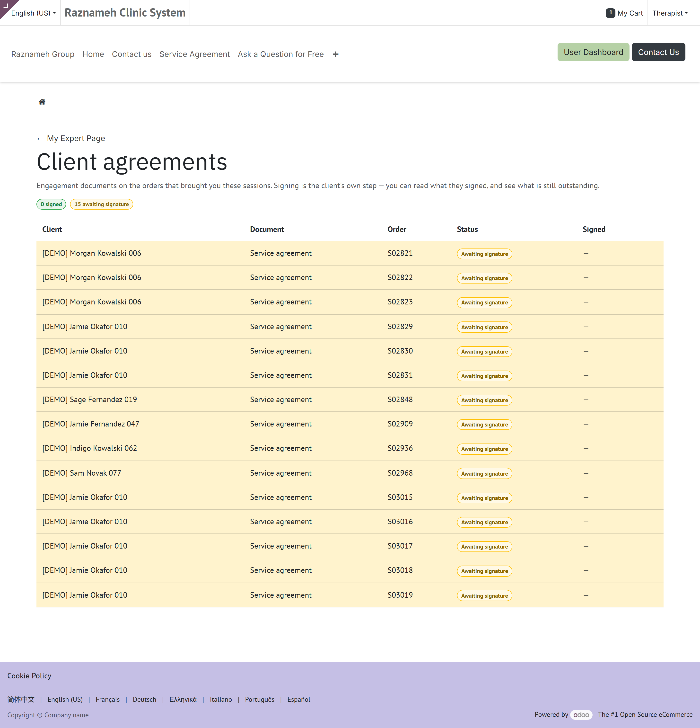Click the 0 signed badge

pos(51,204)
